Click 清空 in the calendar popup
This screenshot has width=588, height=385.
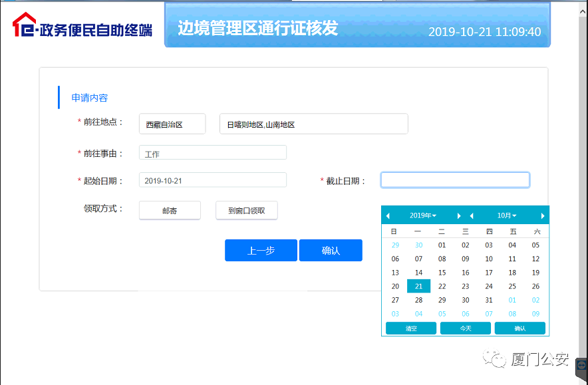[x=411, y=328]
